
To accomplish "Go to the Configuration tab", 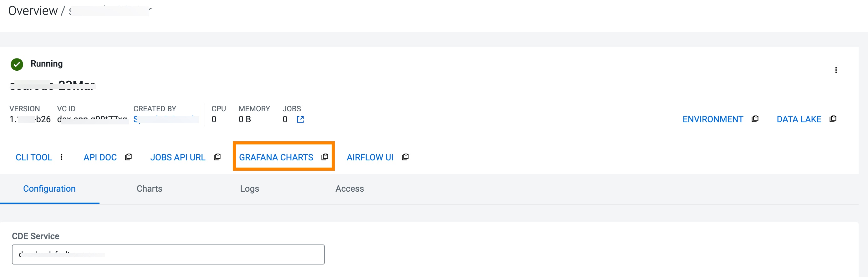I will pos(49,189).
